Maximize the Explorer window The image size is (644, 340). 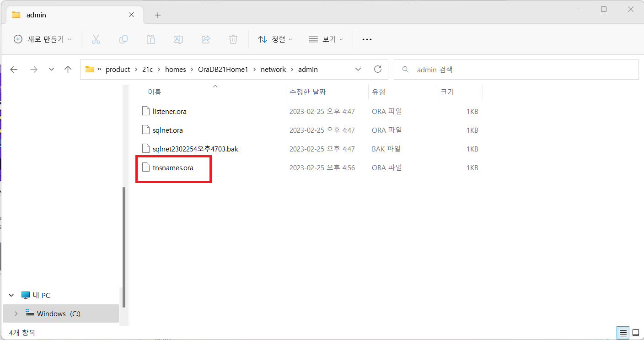point(604,9)
